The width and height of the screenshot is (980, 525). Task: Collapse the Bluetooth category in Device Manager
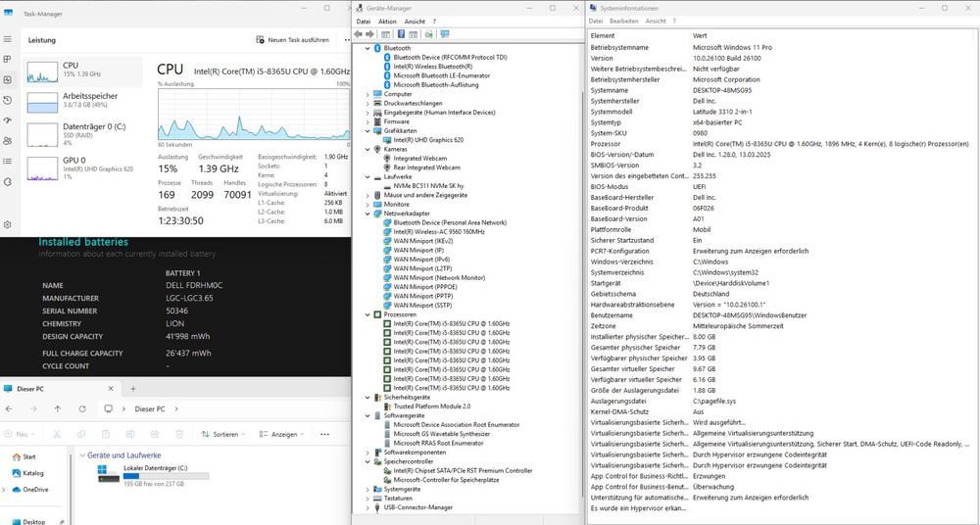tap(367, 48)
